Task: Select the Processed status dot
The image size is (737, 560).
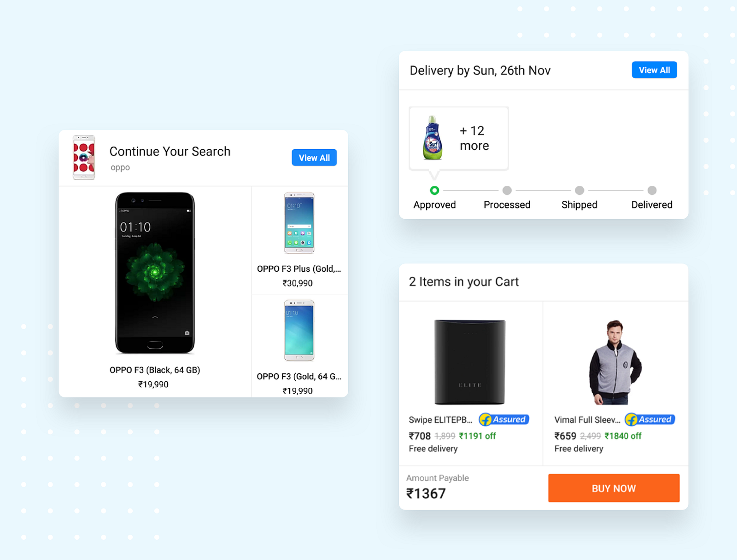Action: click(x=507, y=190)
